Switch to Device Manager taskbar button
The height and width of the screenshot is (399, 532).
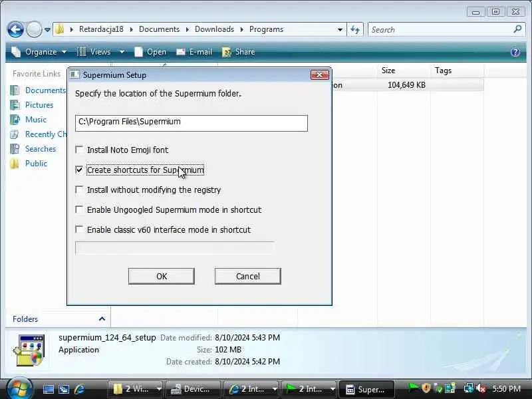click(x=195, y=389)
